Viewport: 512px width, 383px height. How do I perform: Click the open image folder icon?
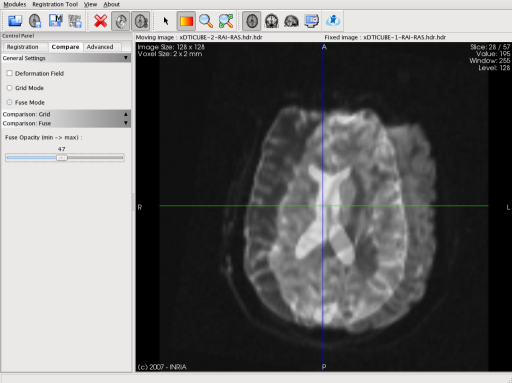point(15,21)
